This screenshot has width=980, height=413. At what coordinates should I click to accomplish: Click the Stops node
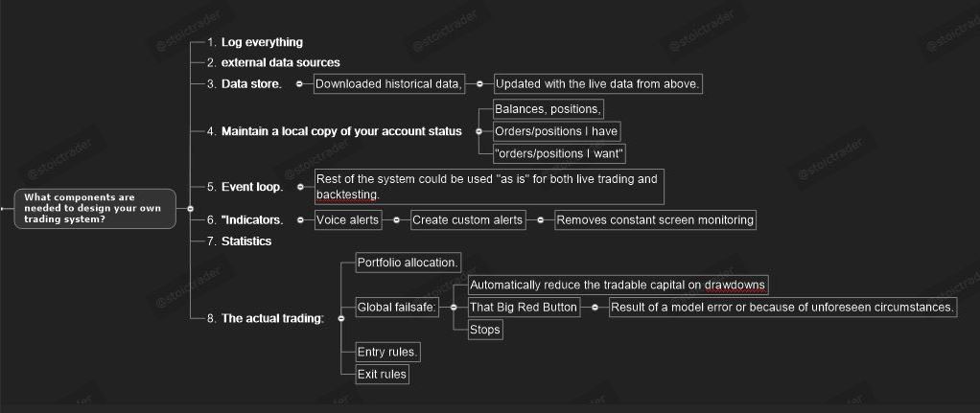pos(485,330)
